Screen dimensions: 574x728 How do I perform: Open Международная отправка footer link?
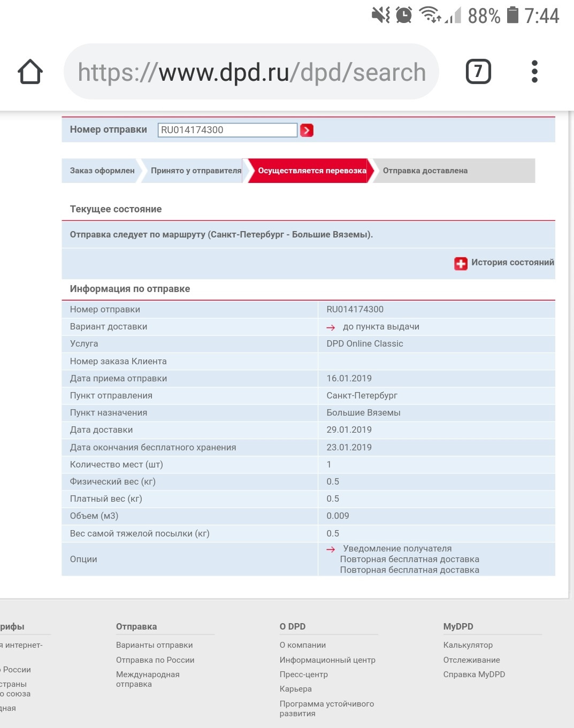click(148, 679)
